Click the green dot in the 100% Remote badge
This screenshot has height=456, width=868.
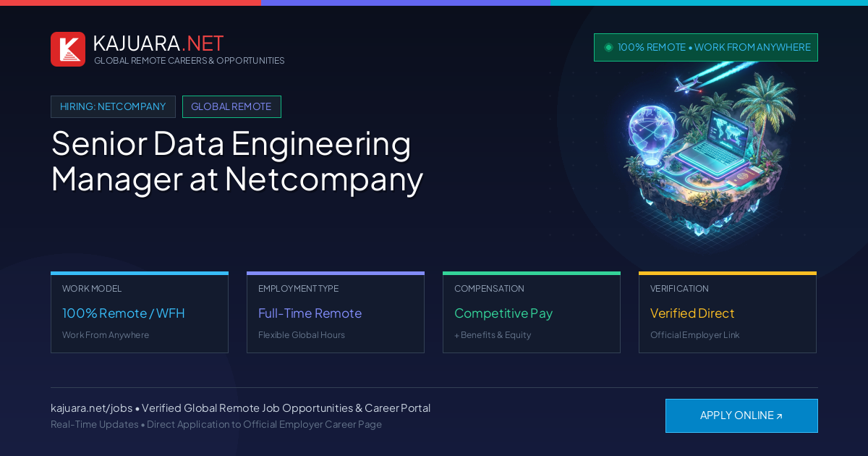point(608,47)
